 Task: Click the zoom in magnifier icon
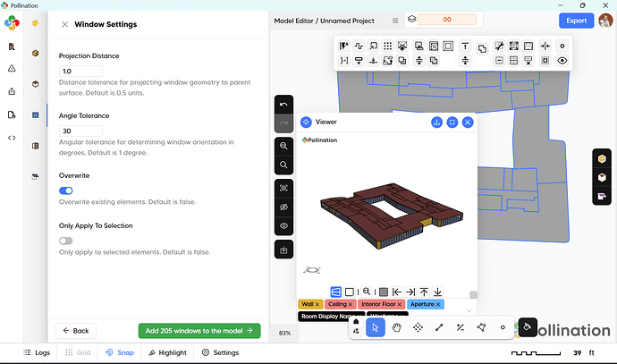click(x=283, y=145)
